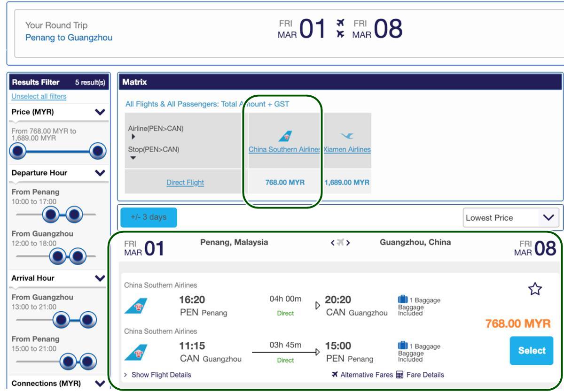This screenshot has width=564, height=392.
Task: Click the Matrix panel header
Action: tap(340, 82)
